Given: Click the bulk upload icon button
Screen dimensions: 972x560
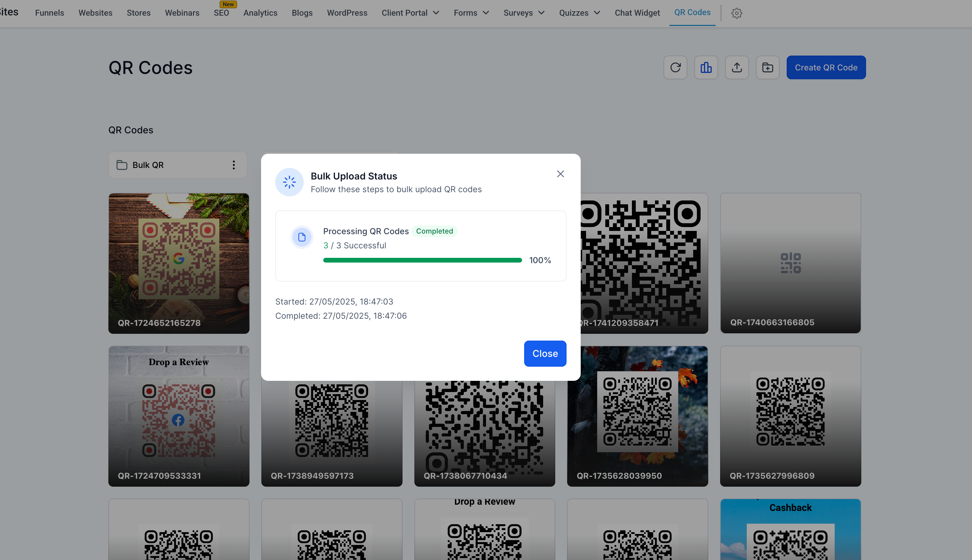Looking at the screenshot, I should [x=737, y=68].
